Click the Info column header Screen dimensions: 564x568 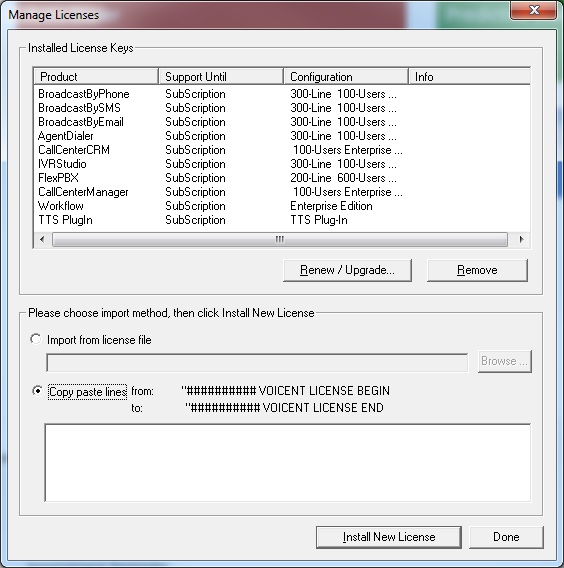(469, 76)
